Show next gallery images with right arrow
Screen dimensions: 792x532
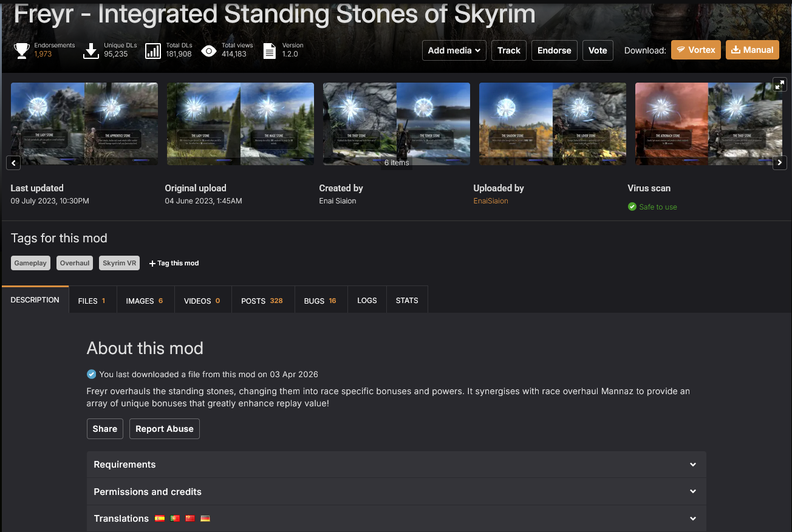pos(780,163)
